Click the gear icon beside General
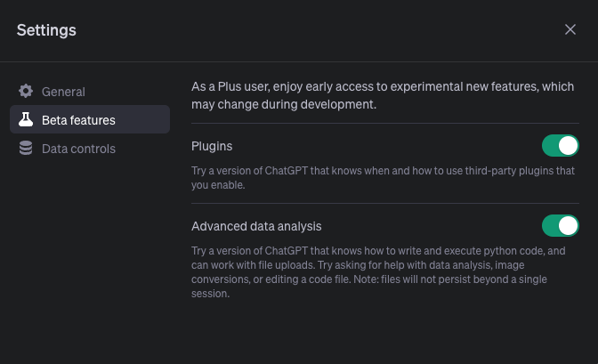 point(26,91)
